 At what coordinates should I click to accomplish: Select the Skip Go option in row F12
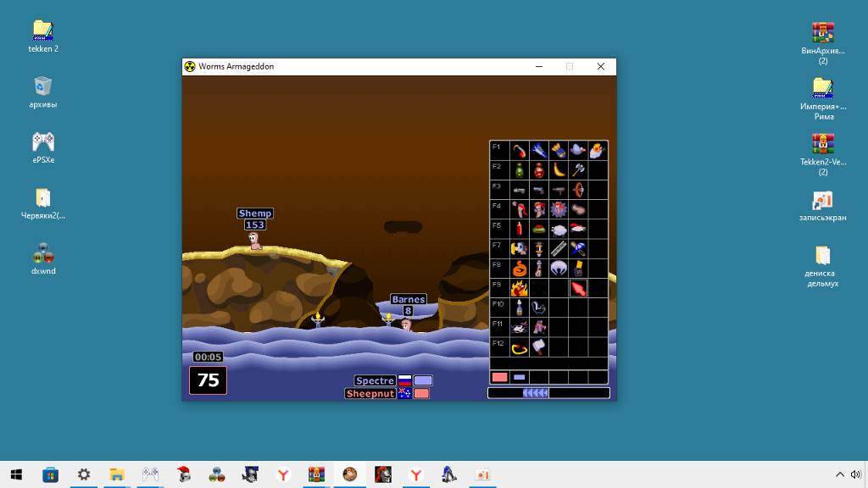(x=520, y=347)
